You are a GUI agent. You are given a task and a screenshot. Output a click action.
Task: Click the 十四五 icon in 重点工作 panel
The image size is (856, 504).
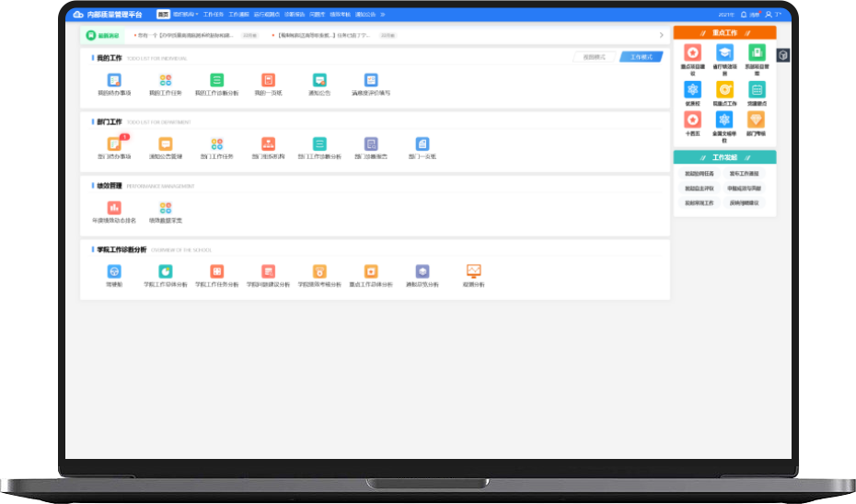[x=693, y=120]
